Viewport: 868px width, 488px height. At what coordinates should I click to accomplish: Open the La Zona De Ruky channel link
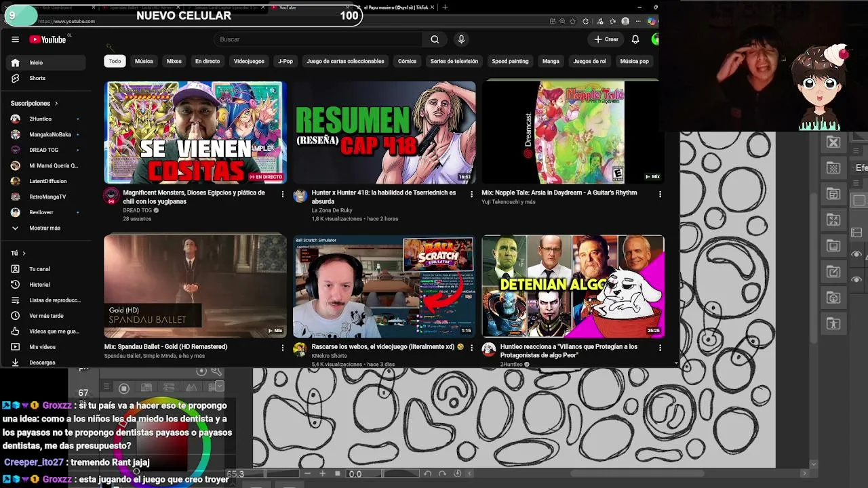coord(332,211)
